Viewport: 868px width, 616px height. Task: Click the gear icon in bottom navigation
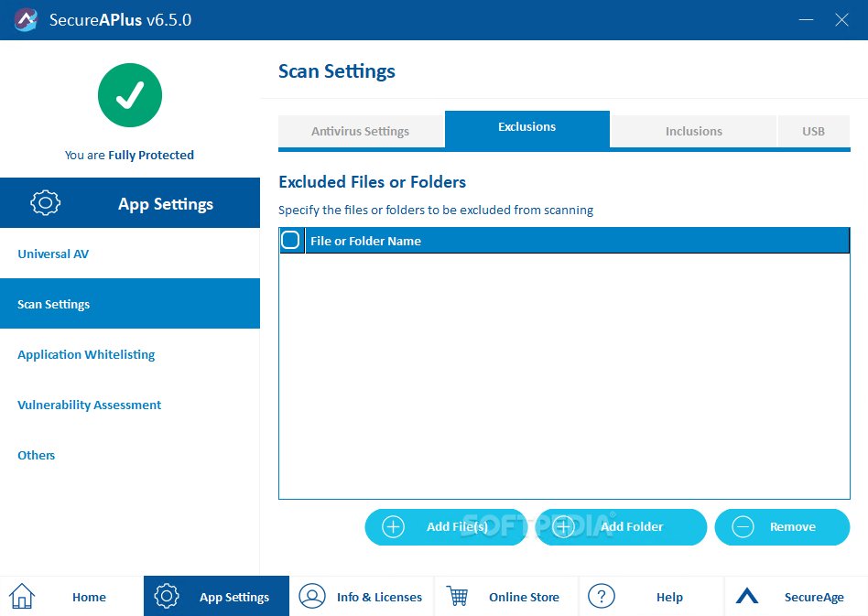(167, 596)
